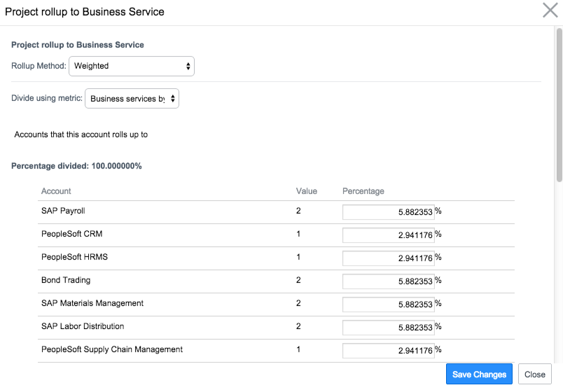The height and width of the screenshot is (392, 563).
Task: Edit SAP Payroll percentage field
Action: 389,212
